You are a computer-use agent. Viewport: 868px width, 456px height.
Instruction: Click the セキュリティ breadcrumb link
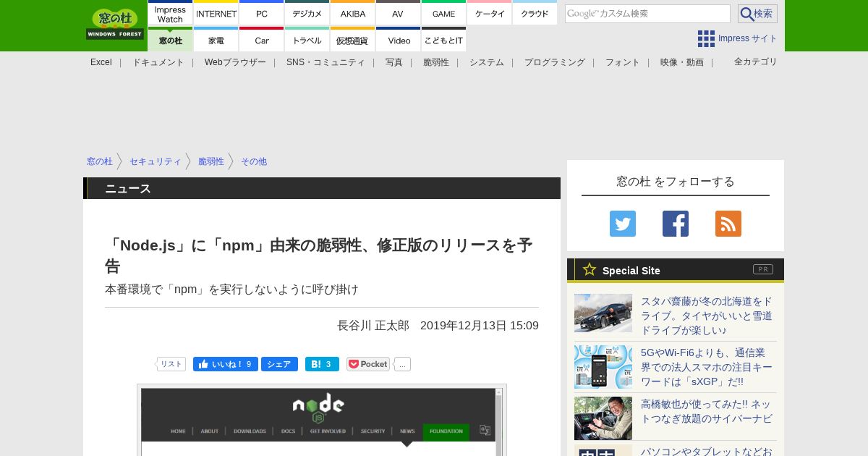[x=156, y=161]
